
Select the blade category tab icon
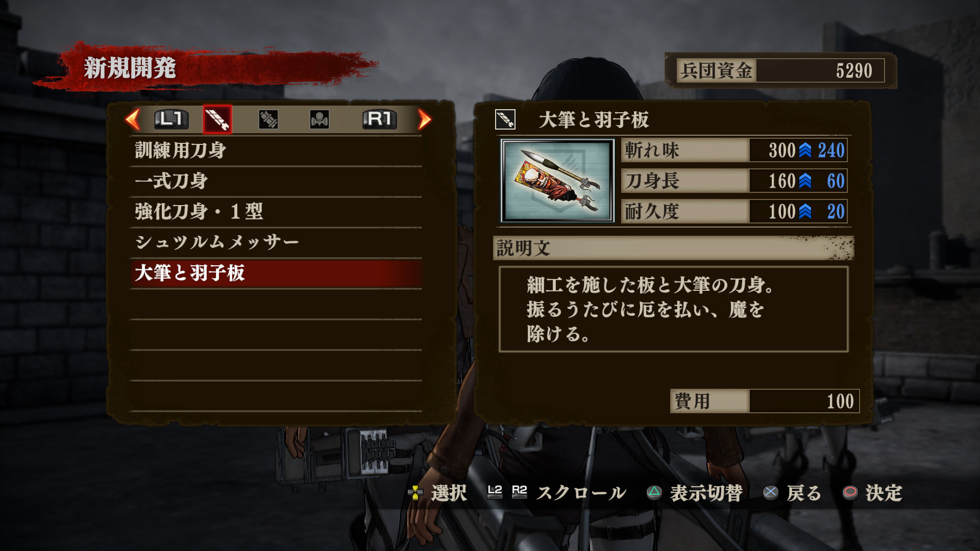(217, 119)
